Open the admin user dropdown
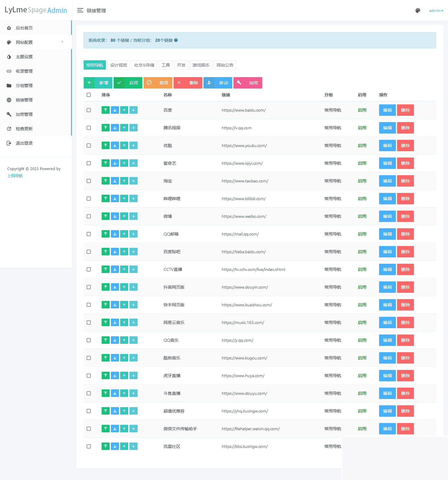The image size is (448, 480). [436, 10]
